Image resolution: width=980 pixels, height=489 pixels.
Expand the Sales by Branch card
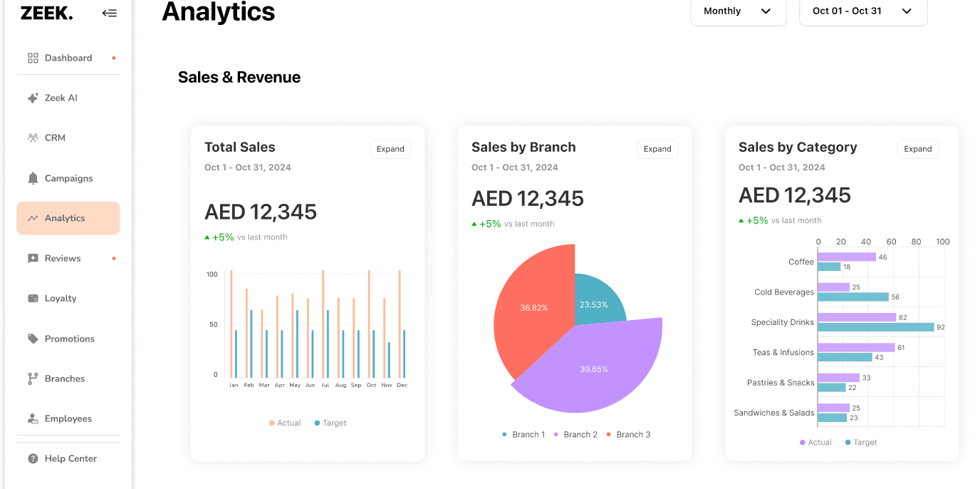pos(657,149)
